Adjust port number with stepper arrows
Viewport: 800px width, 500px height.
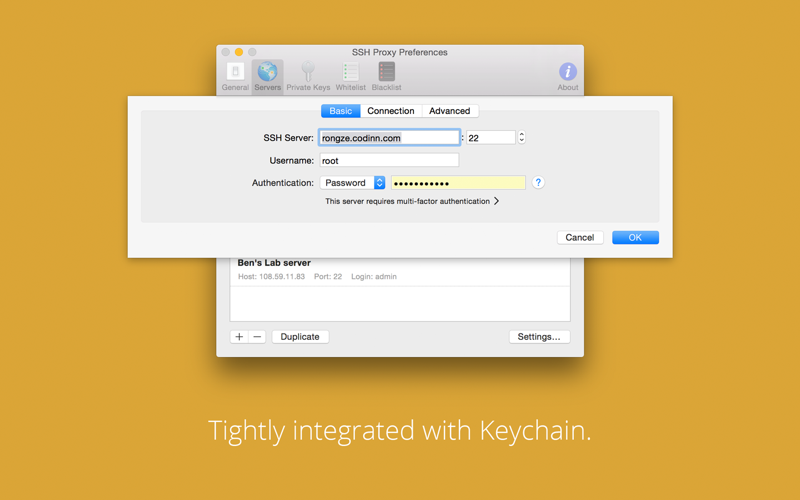coord(521,137)
